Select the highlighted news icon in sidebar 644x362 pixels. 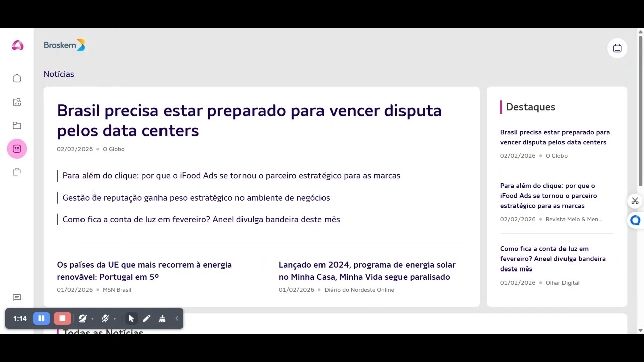(17, 149)
